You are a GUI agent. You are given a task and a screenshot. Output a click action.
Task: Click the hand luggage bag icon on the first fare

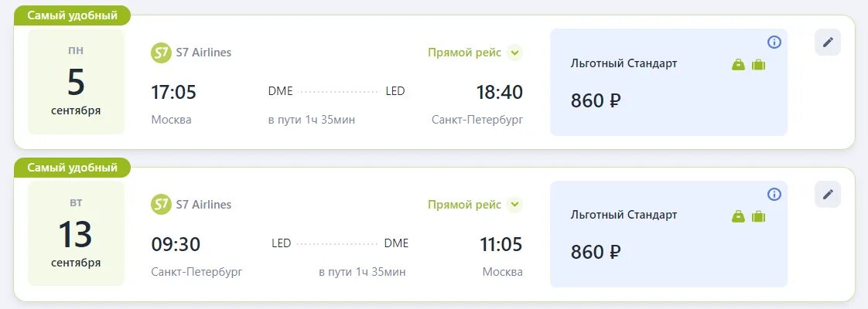point(739,65)
